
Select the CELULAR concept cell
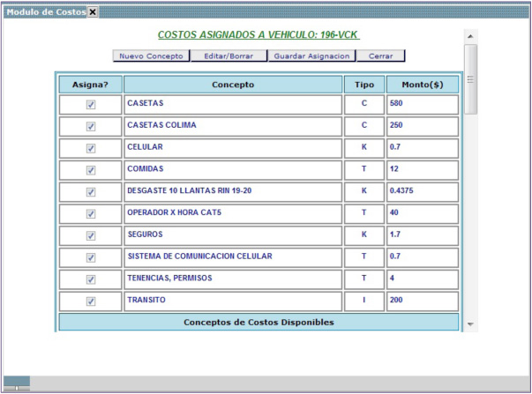[x=233, y=148]
